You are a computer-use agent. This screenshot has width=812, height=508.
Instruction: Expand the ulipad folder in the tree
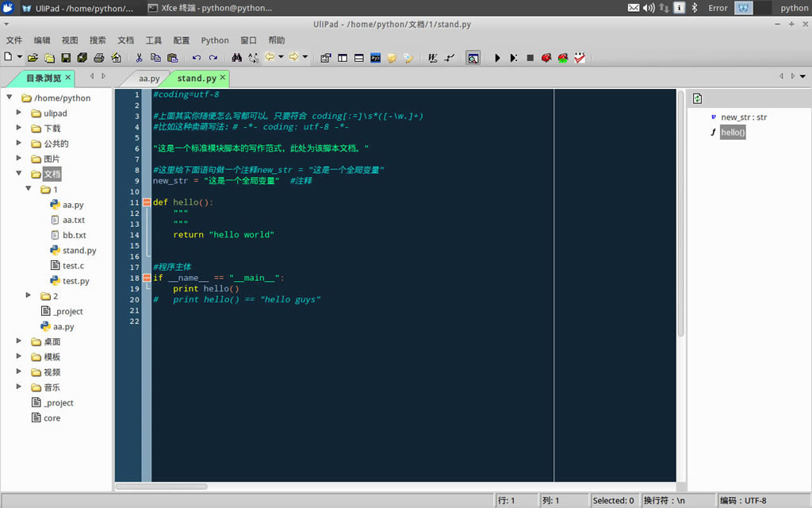[19, 114]
